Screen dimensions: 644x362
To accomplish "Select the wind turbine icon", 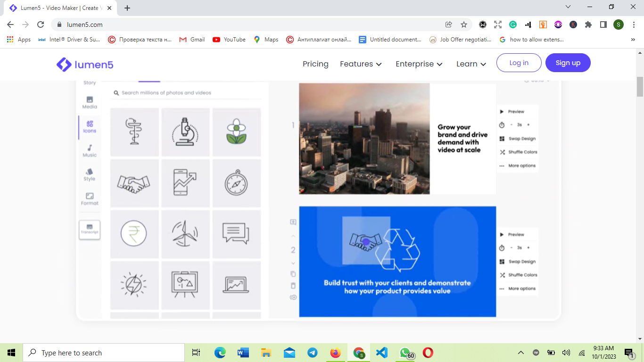I will coord(186,234).
